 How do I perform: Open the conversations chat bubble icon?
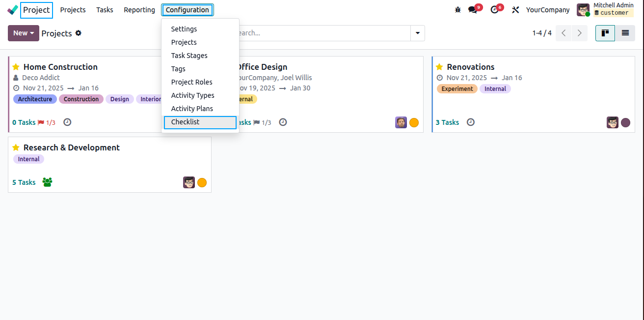[x=473, y=10]
